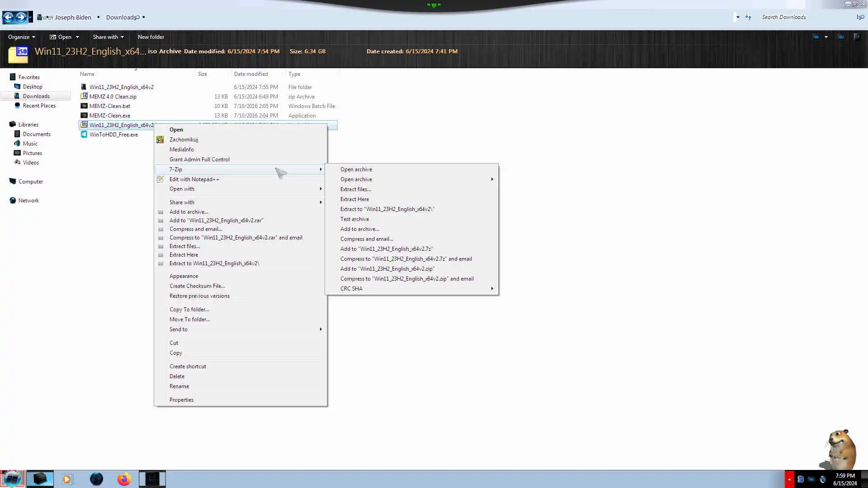Screen dimensions: 868x488
Task: Click MEMZ 4.0 Clean.zip archive icon
Action: pyautogui.click(x=84, y=96)
